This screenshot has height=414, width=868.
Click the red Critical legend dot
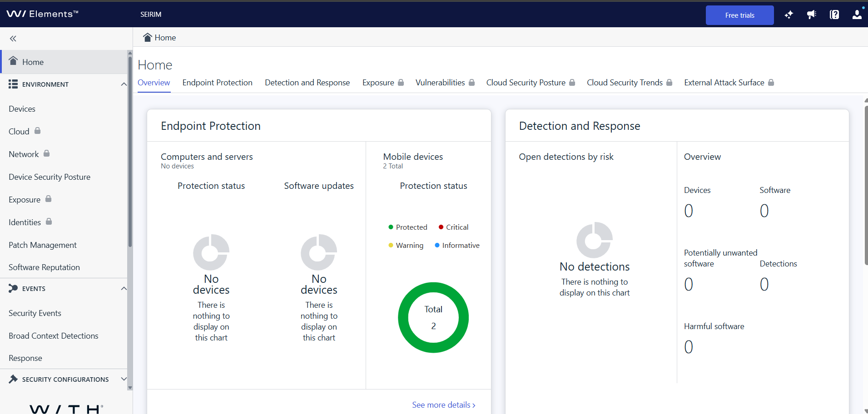441,227
